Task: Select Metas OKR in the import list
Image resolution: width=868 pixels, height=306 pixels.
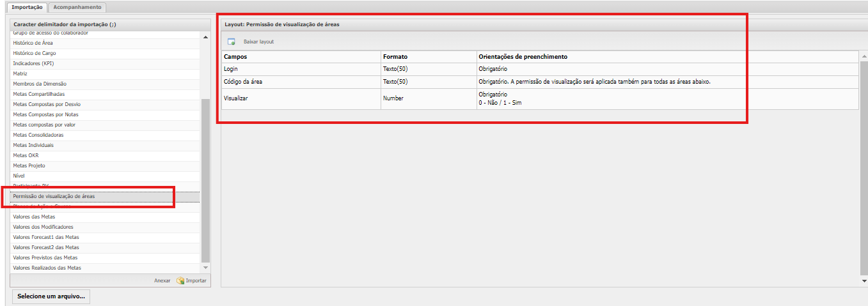Action: (x=26, y=155)
